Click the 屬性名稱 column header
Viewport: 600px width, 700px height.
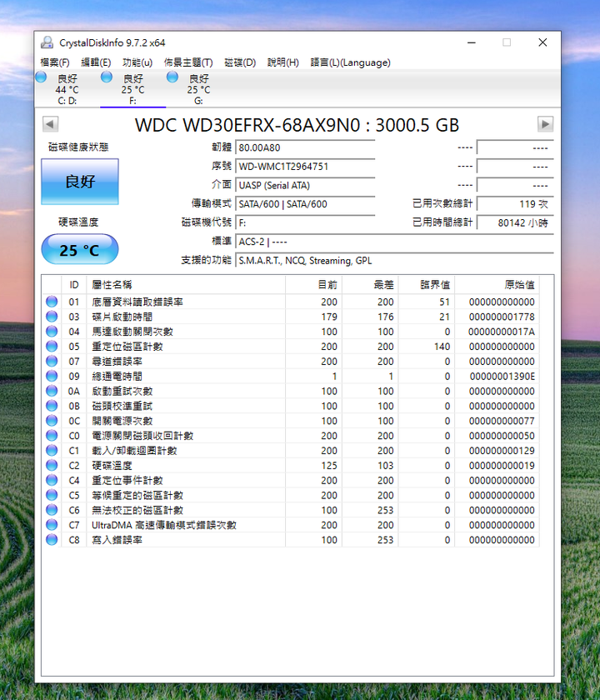pos(185,285)
